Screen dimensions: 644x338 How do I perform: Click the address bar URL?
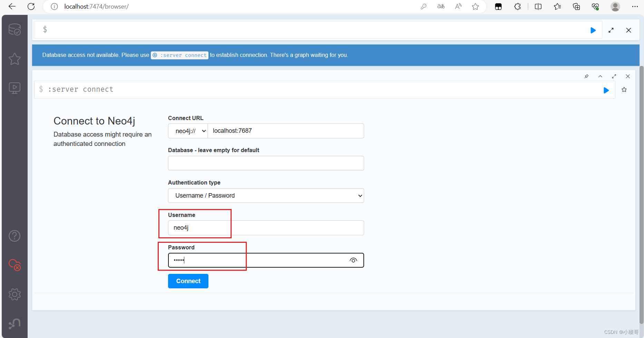(96, 7)
